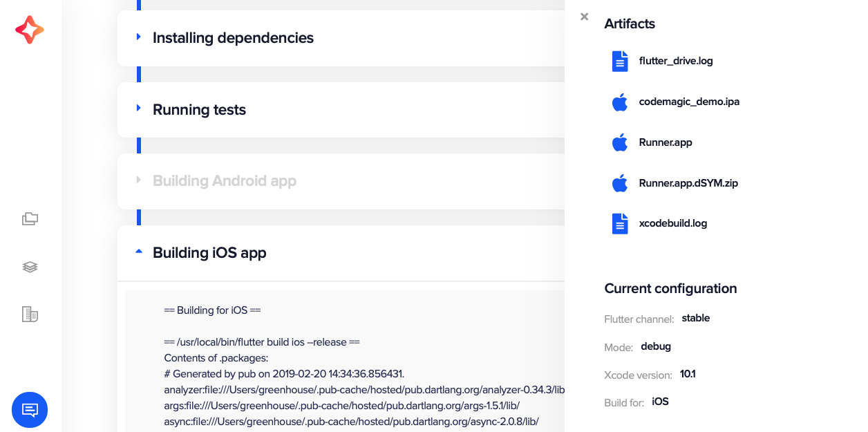Click the Running tests title
The height and width of the screenshot is (432, 868).
(199, 110)
